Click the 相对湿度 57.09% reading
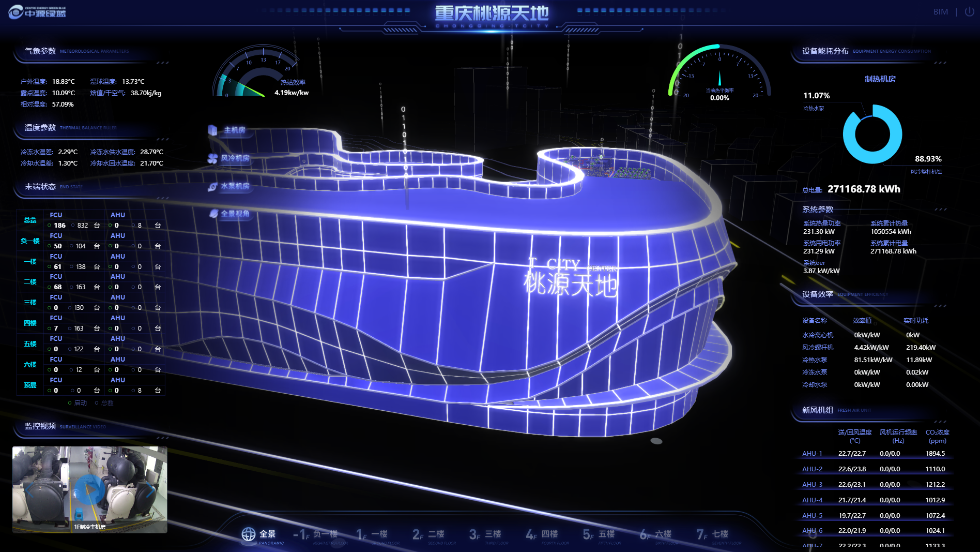Image resolution: width=980 pixels, height=552 pixels. pos(47,105)
